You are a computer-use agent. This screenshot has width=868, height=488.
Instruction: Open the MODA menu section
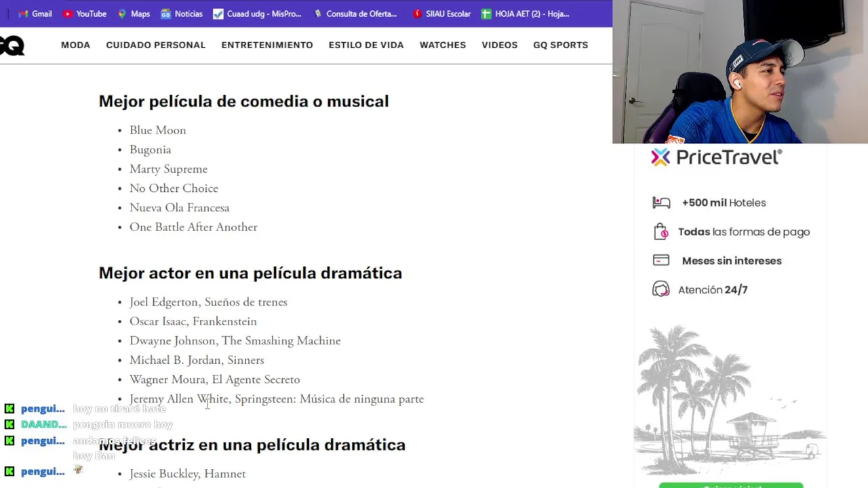click(75, 45)
